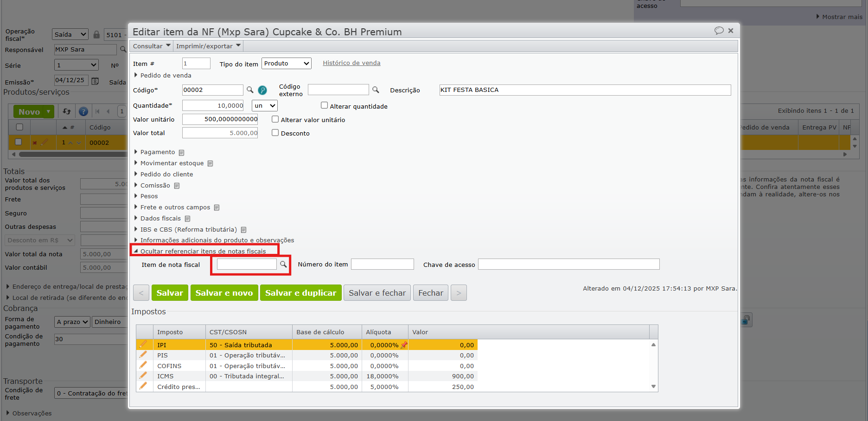Check the box for item row 00002
Image resolution: width=868 pixels, height=421 pixels.
click(19, 142)
